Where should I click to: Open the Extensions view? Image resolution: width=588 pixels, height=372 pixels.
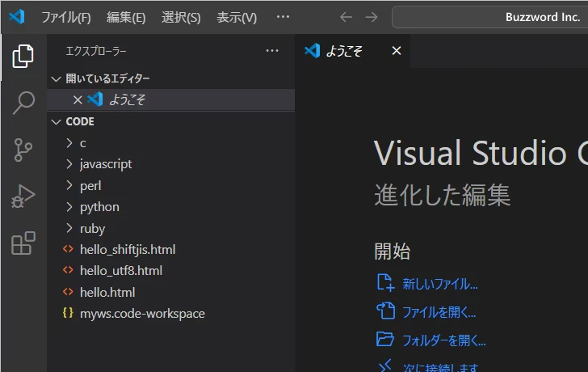[23, 243]
